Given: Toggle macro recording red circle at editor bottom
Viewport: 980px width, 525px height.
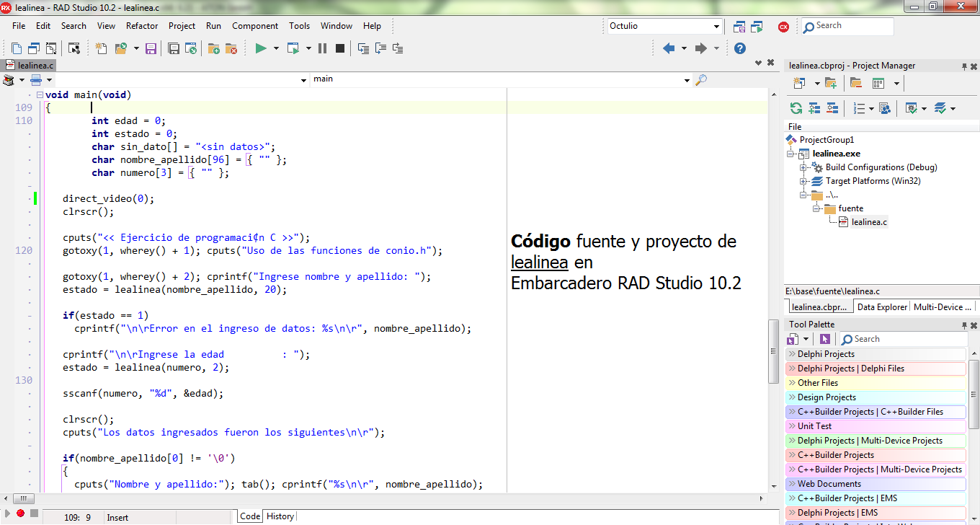Looking at the screenshot, I should 21,513.
